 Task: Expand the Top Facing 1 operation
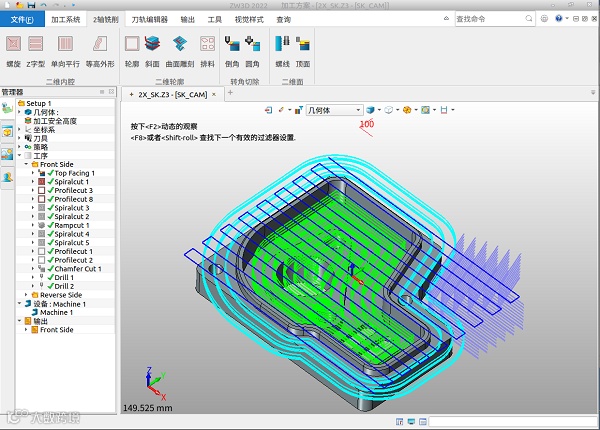tap(33, 173)
